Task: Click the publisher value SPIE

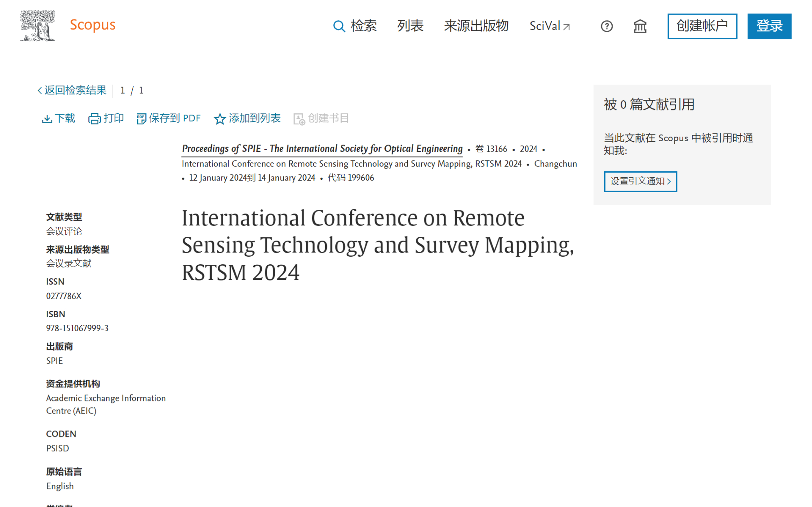Action: (54, 361)
